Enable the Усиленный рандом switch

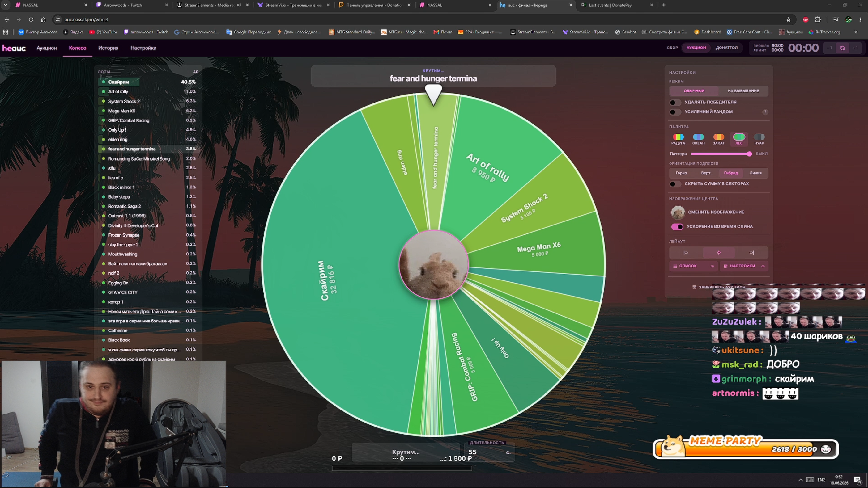675,112
